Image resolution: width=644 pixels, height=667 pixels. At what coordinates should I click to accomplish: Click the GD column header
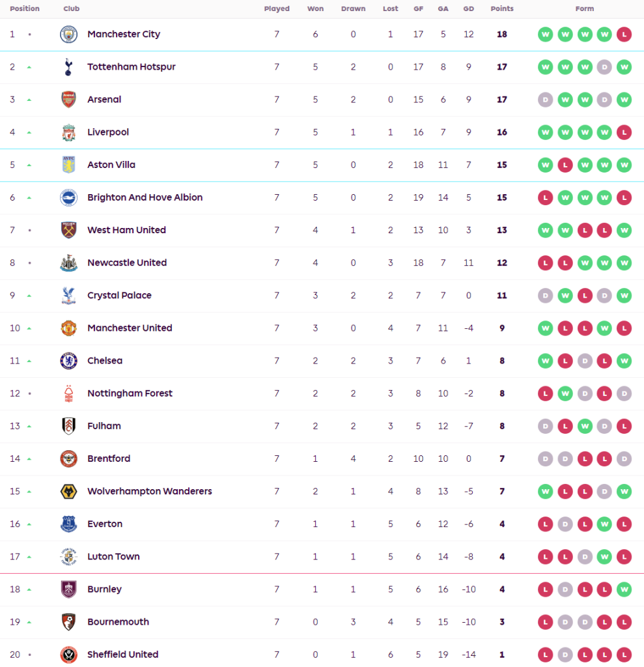(468, 9)
